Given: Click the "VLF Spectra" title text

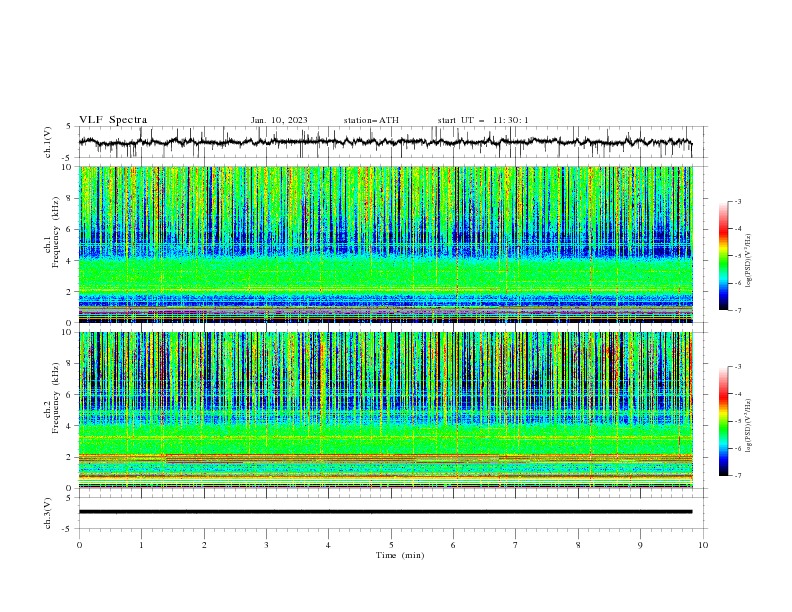Looking at the screenshot, I should 113,120.
